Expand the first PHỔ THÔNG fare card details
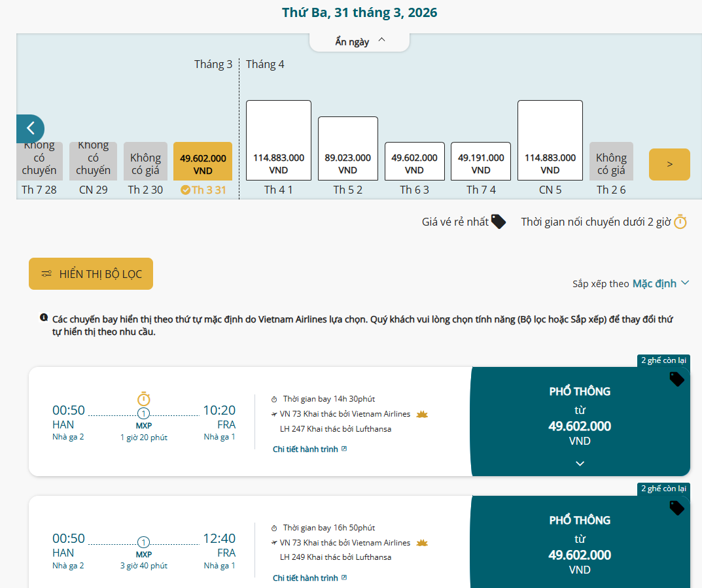Viewport: 702px width, 588px height. pyautogui.click(x=579, y=463)
